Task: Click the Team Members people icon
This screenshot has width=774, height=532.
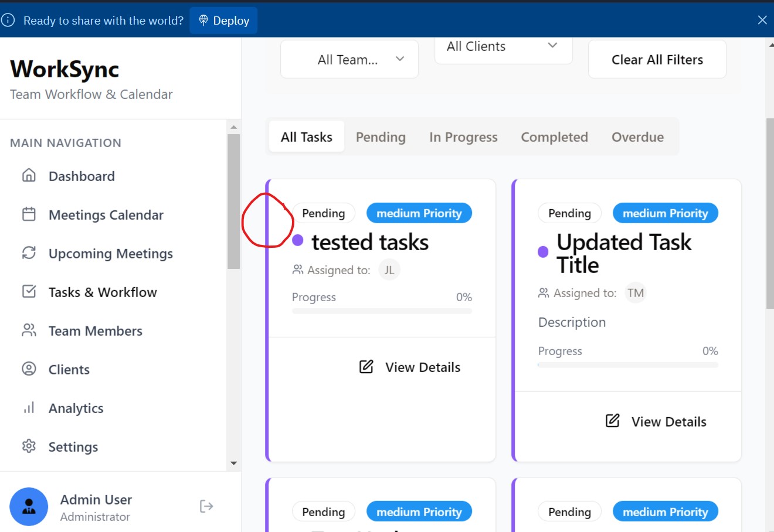Action: click(29, 330)
